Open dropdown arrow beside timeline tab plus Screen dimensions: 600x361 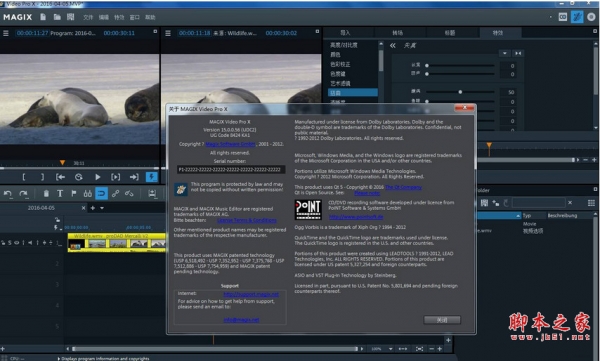coord(102,208)
